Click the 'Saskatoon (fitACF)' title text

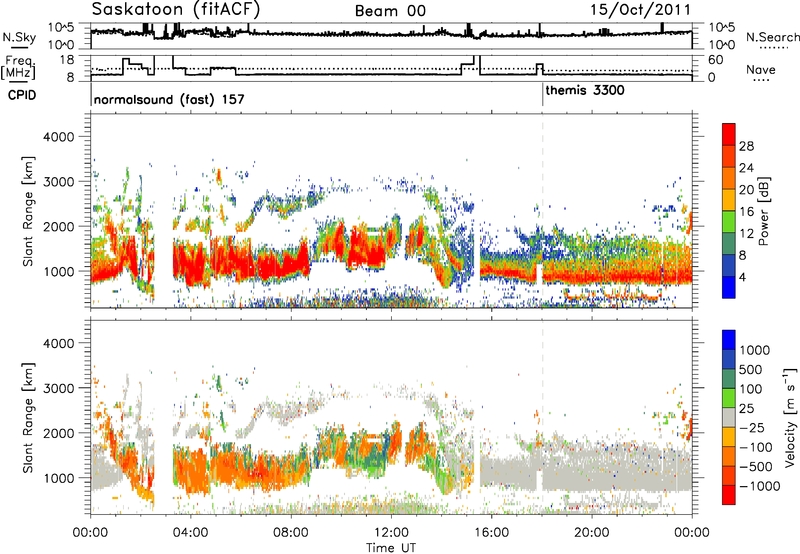point(176,10)
